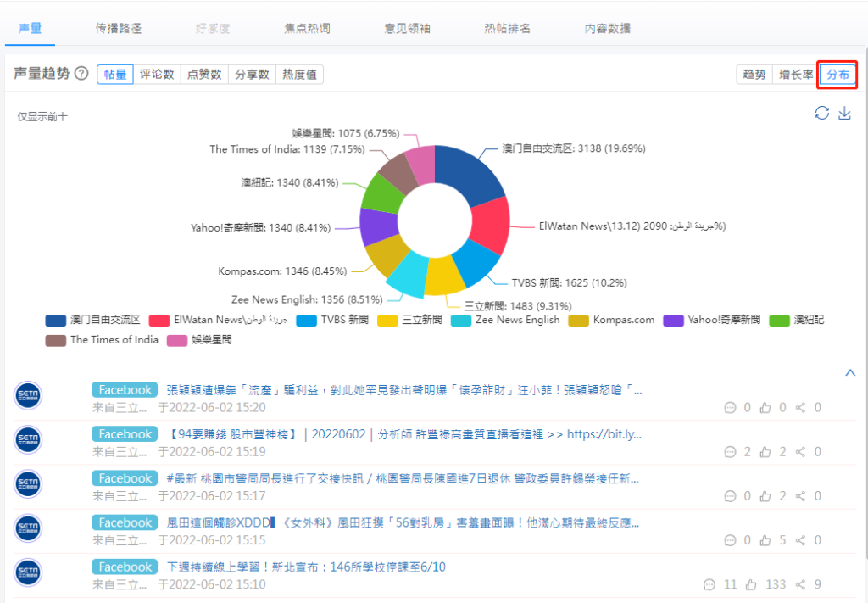
Task: Switch to the 意见领袖 tab
Action: coord(407,28)
